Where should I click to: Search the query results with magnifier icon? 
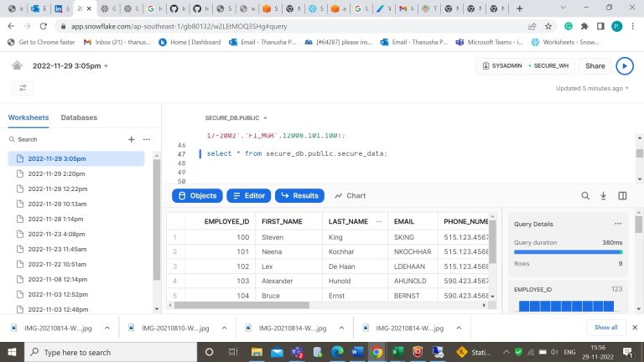click(x=585, y=195)
